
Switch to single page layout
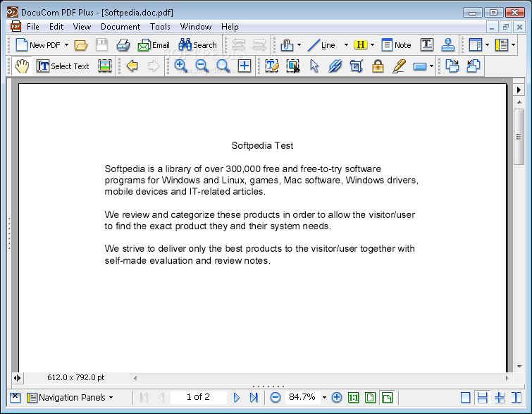pyautogui.click(x=466, y=397)
